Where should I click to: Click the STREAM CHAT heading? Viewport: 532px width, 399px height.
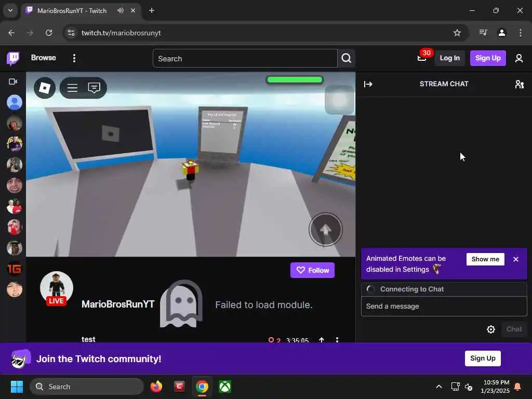pos(444,84)
